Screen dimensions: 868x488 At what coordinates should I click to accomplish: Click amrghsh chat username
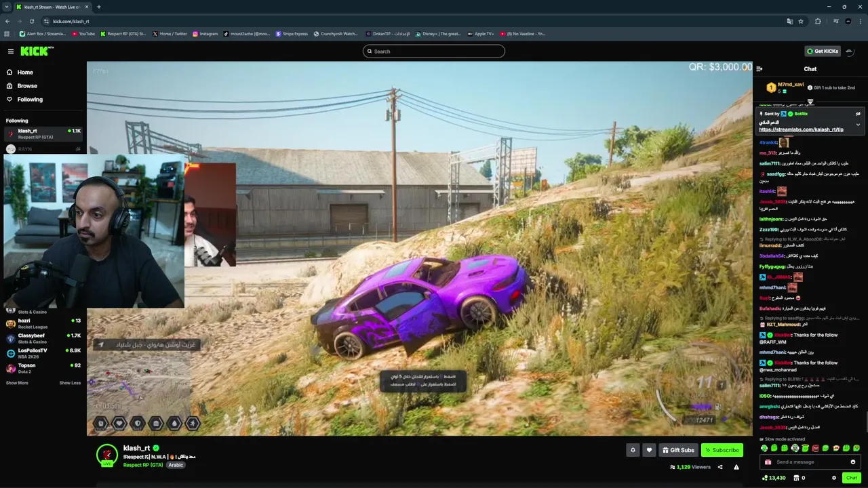(769, 407)
